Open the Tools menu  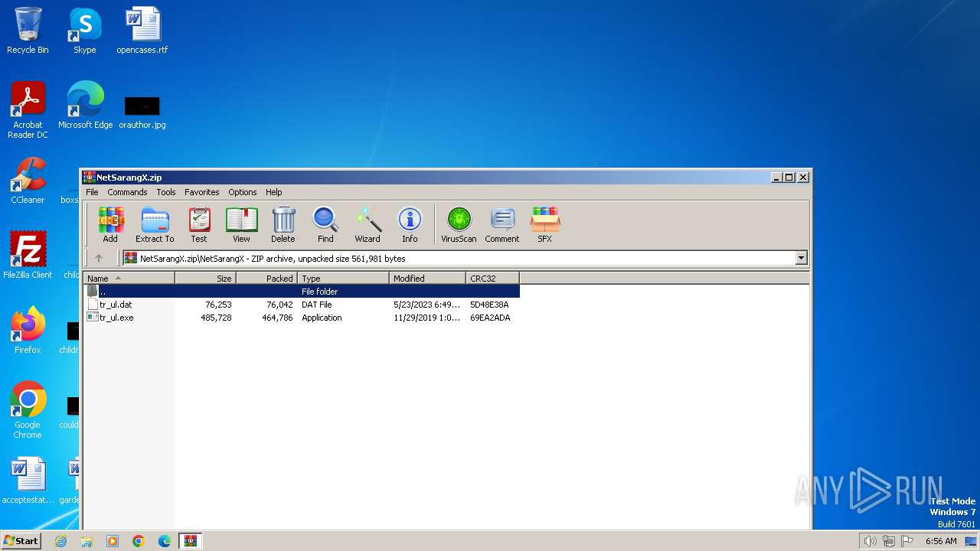click(x=166, y=192)
